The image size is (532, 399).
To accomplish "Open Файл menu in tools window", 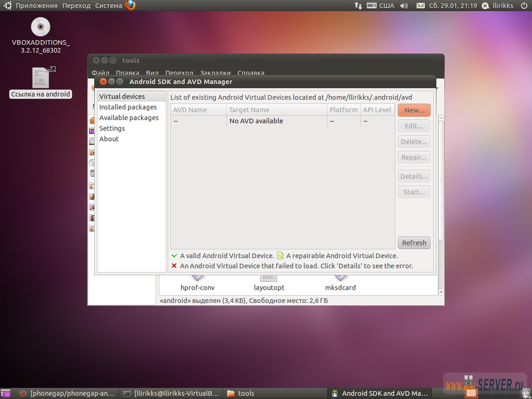I will click(x=100, y=73).
